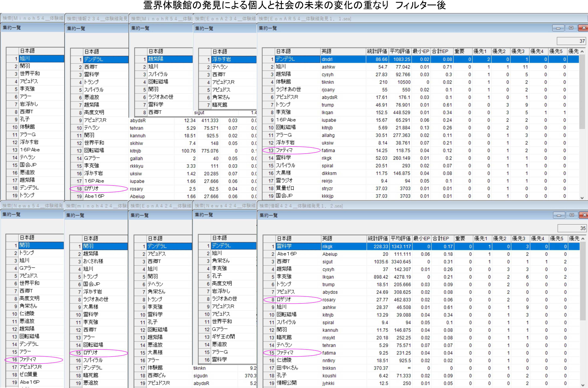Screen dimensions: 588x388
Task: Select the 'rnsykt' cell
Action: [x=344, y=338]
